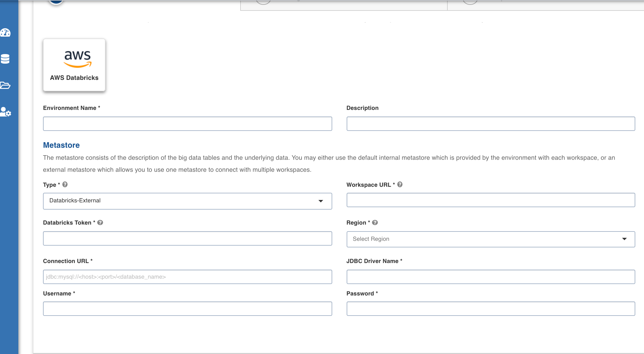Click the help icon next to Type
644x354 pixels.
pos(65,184)
